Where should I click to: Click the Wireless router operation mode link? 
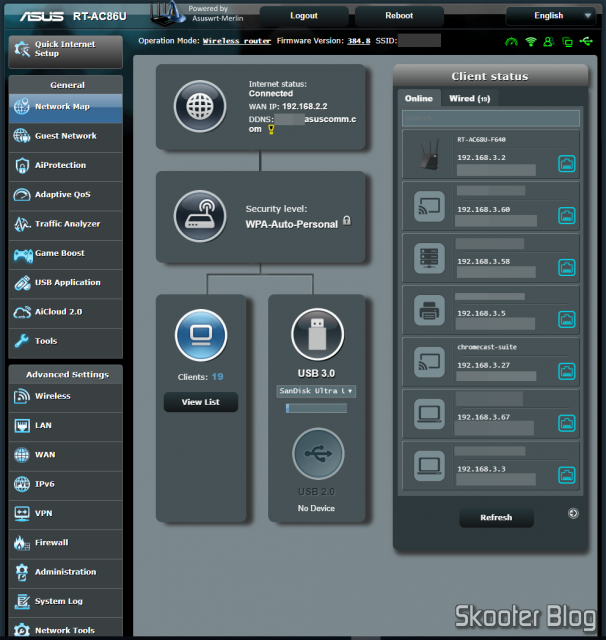coord(237,41)
